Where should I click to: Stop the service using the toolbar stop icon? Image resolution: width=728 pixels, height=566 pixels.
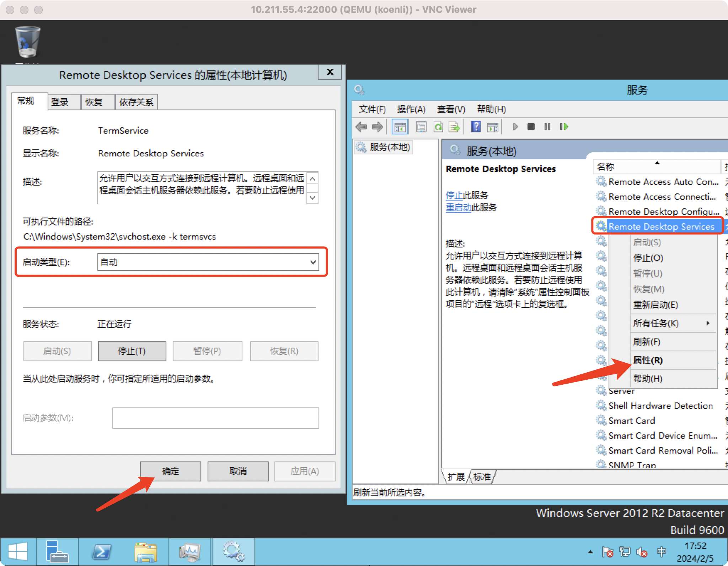[x=531, y=127]
